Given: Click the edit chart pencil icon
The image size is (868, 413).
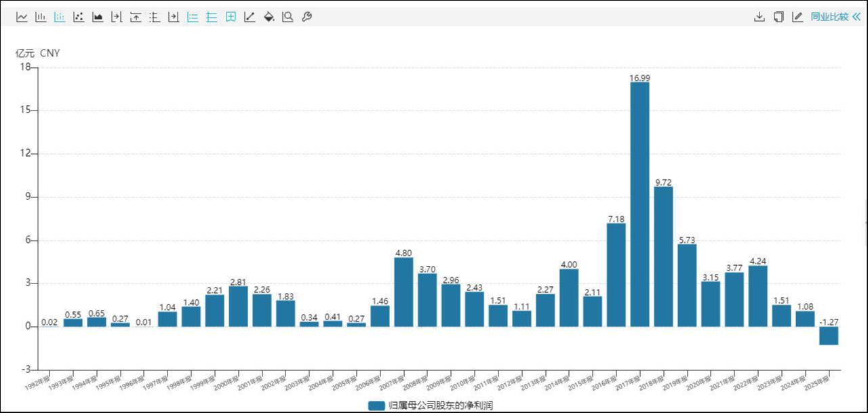Looking at the screenshot, I should (x=797, y=17).
